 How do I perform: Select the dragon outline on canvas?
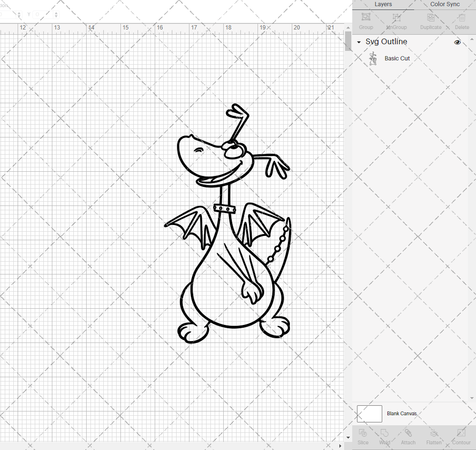point(228,224)
